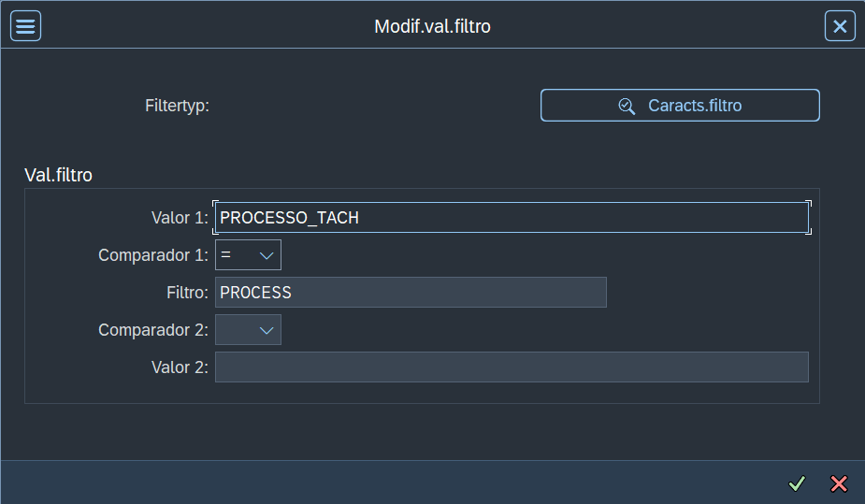Screen dimensions: 865x504
Task: Close the Modif.val.filtro dialog
Action: (840, 26)
